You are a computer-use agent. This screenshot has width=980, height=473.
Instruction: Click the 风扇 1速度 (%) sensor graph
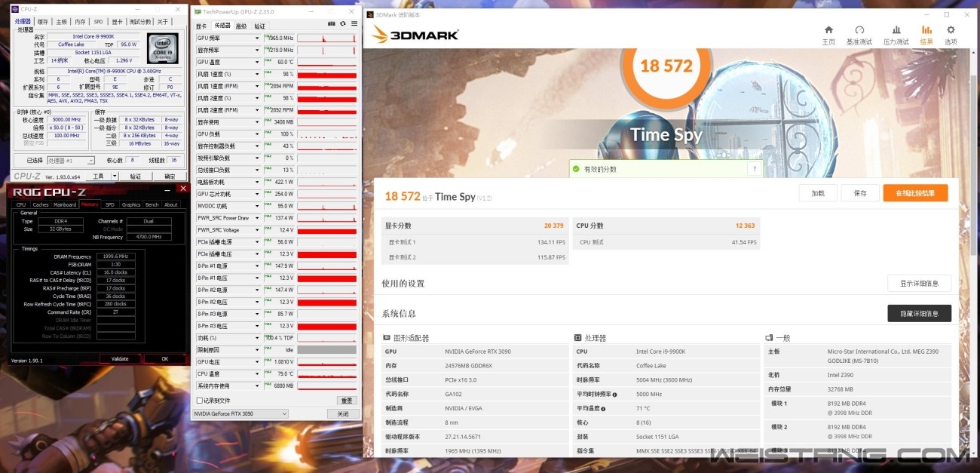pyautogui.click(x=326, y=74)
